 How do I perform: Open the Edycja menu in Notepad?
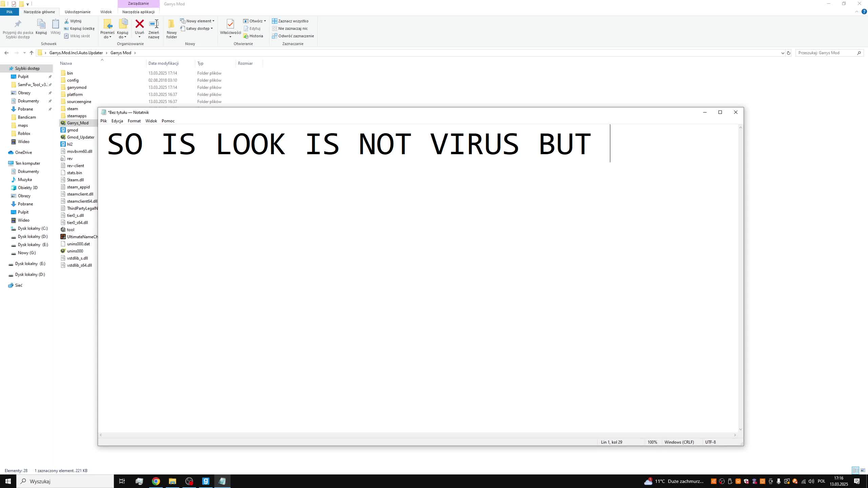(x=117, y=120)
